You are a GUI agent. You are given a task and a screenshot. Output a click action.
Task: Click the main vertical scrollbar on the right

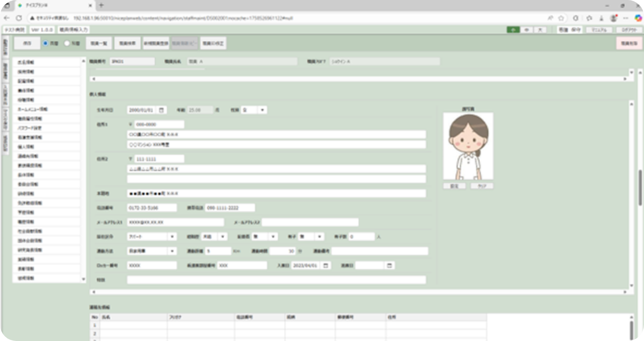click(x=640, y=187)
